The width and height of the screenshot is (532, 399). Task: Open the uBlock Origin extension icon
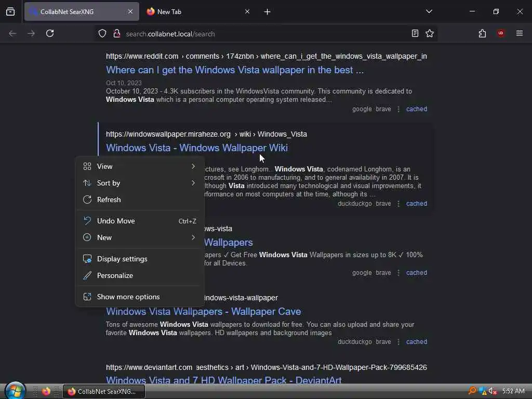click(501, 33)
